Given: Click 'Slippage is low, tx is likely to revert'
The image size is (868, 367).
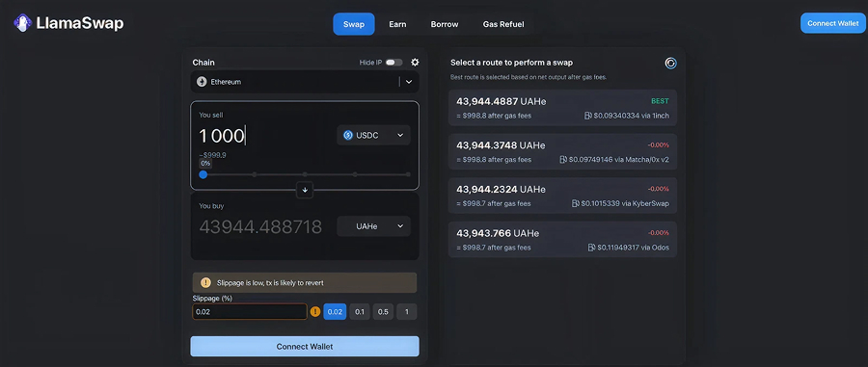Looking at the screenshot, I should 270,282.
